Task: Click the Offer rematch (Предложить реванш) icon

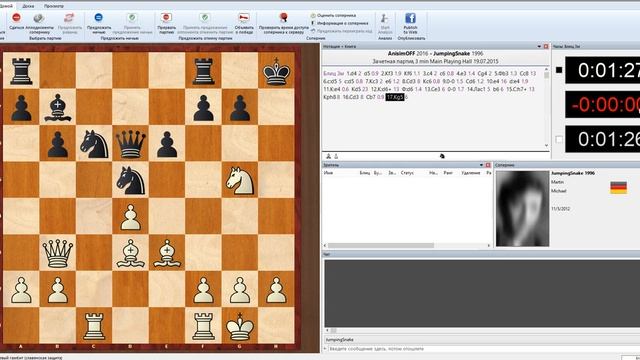Action: [69, 18]
